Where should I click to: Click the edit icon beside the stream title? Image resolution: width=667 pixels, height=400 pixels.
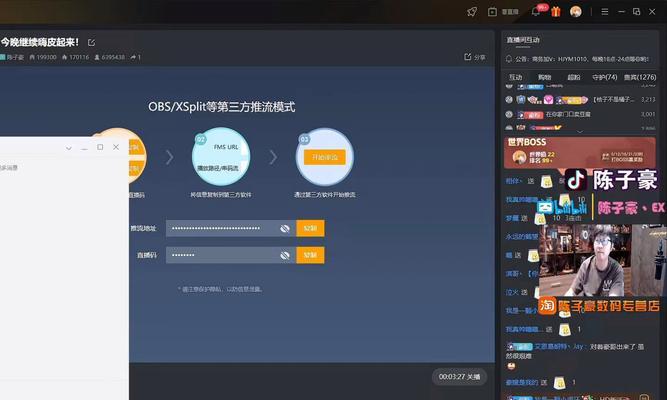tap(91, 43)
